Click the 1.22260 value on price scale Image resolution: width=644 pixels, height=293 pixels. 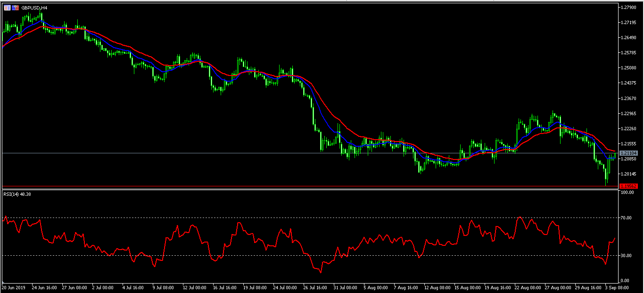pyautogui.click(x=629, y=128)
